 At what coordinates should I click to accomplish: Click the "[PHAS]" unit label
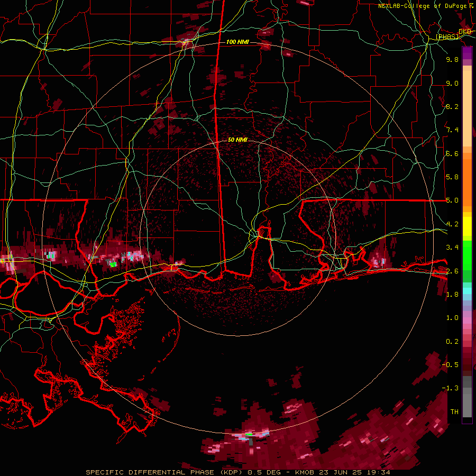click(447, 36)
